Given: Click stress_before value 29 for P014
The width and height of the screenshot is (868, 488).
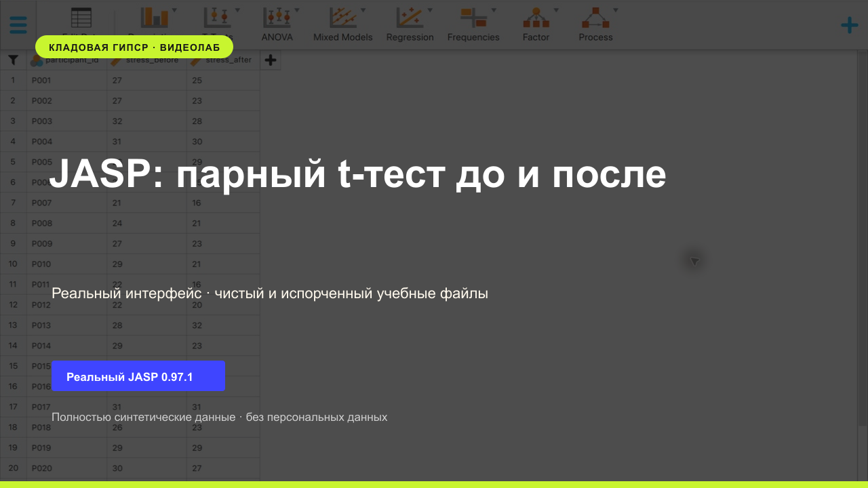Looking at the screenshot, I should pyautogui.click(x=146, y=345).
